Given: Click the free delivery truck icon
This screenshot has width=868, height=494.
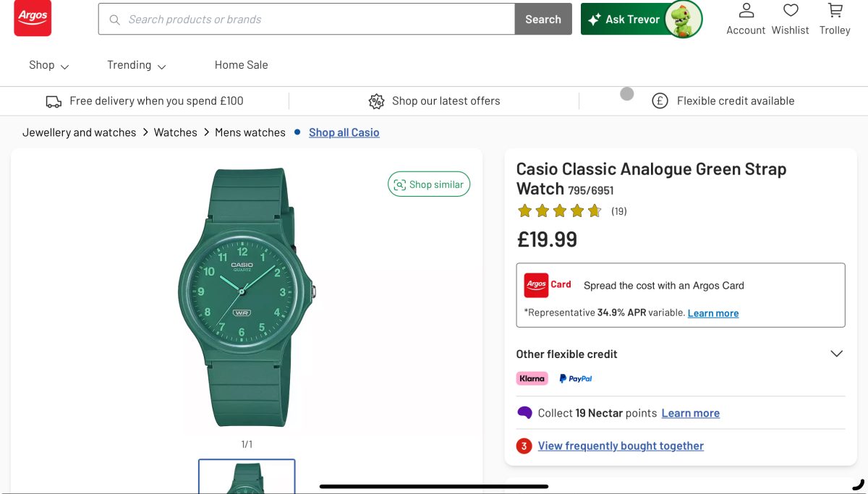Looking at the screenshot, I should (x=54, y=101).
